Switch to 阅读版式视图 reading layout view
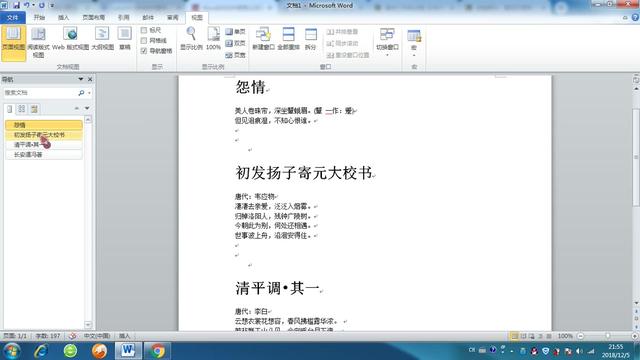 point(38,43)
